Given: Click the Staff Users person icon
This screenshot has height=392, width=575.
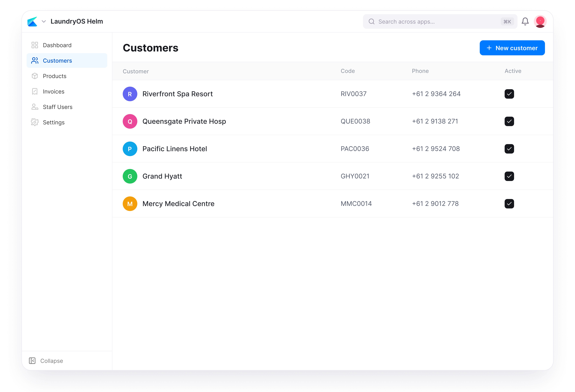Looking at the screenshot, I should point(35,107).
